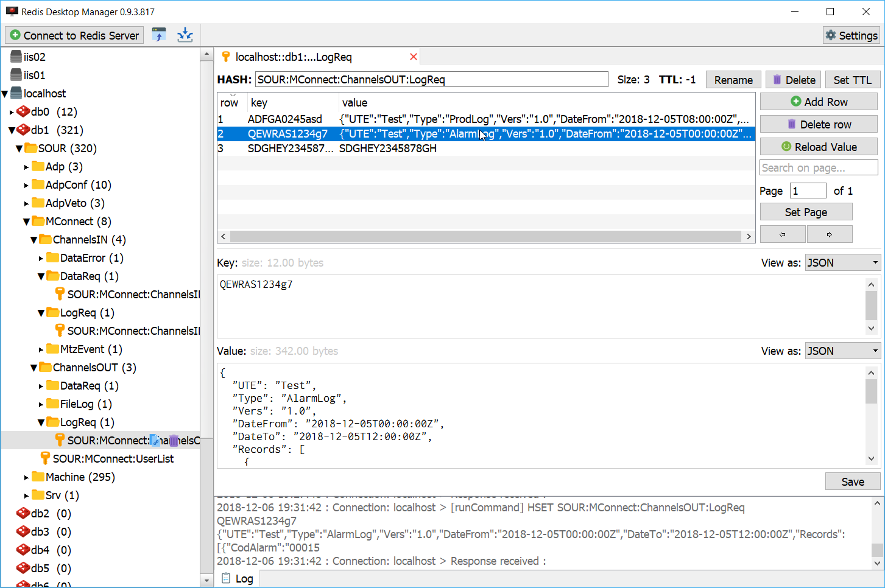Click the key icon under ChannelsIN LogReq
Image resolution: width=885 pixels, height=588 pixels.
click(60, 330)
